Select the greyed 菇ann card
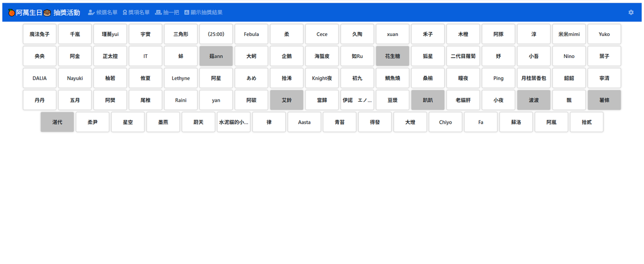The width and height of the screenshot is (644, 264). tap(216, 56)
